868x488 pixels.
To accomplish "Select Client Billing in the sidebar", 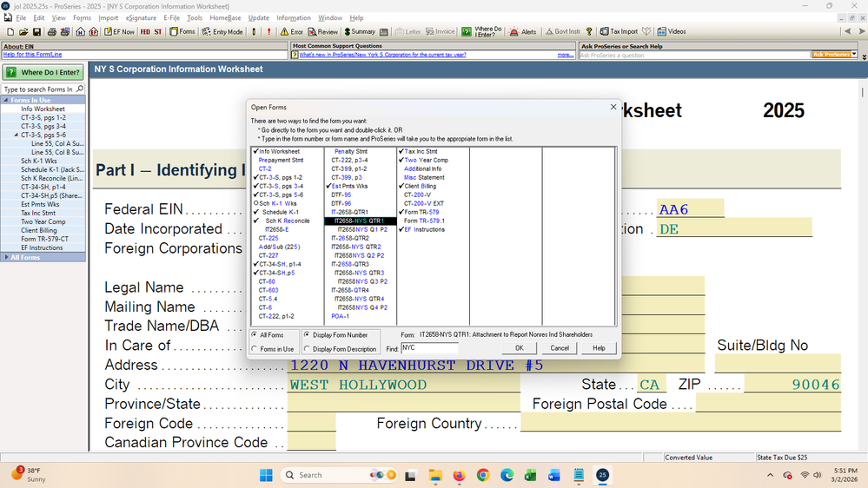I will (39, 231).
